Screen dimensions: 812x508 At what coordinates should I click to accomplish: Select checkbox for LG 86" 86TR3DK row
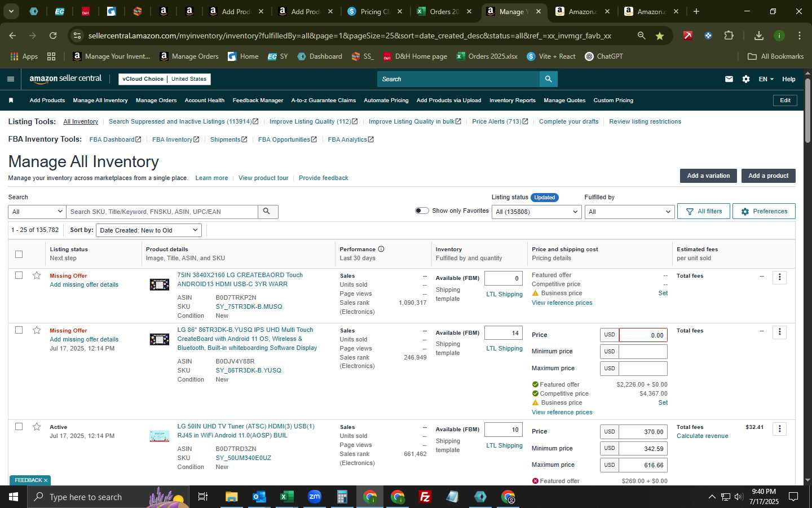(19, 330)
